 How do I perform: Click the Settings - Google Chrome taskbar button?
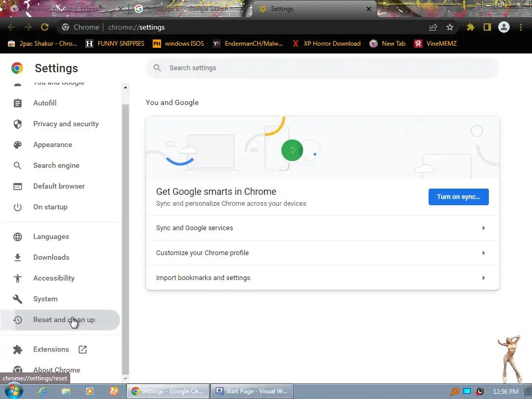pos(168,391)
